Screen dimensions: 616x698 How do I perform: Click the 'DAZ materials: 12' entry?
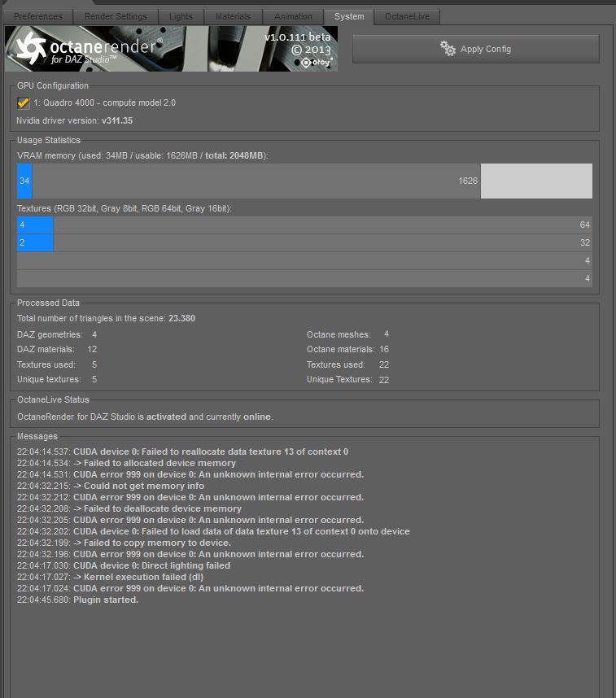coord(57,350)
